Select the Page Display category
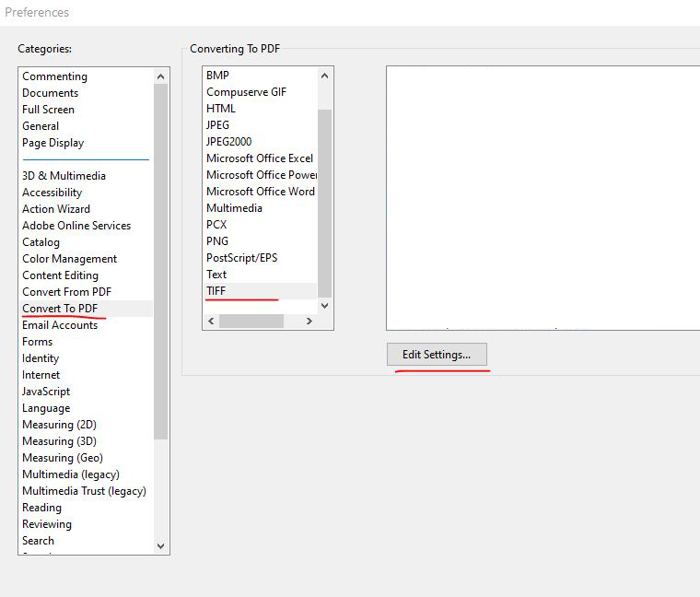Screen dimensions: 700x597 click(52, 143)
